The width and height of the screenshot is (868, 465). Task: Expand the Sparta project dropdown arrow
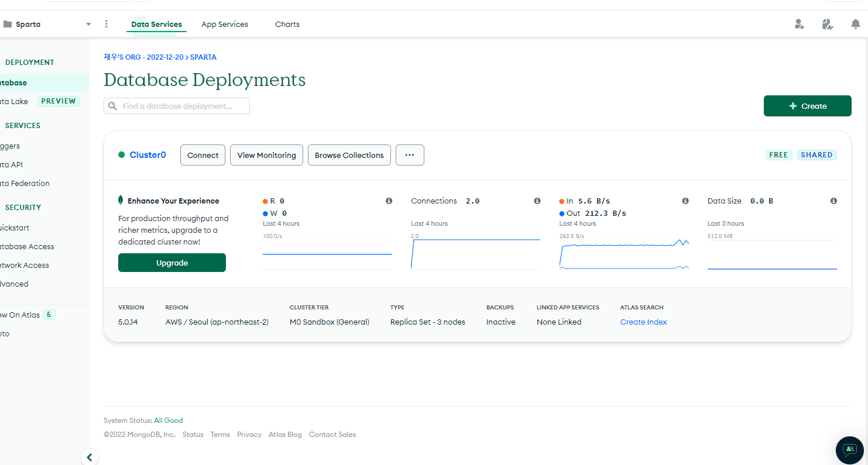88,24
